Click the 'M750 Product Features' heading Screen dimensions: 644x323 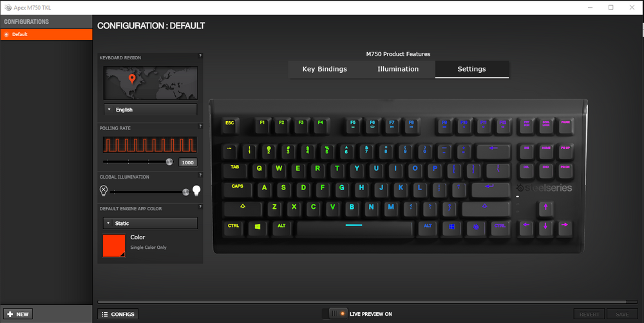click(398, 54)
